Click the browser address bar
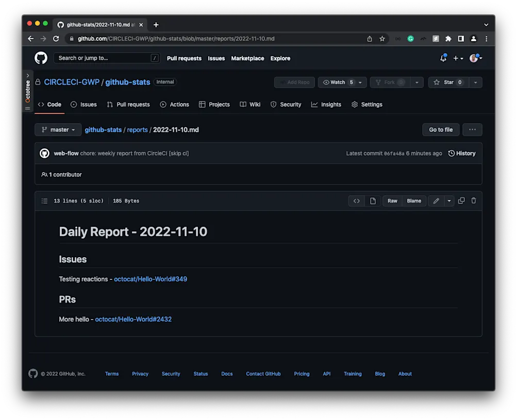The image size is (517, 420). 218,39
